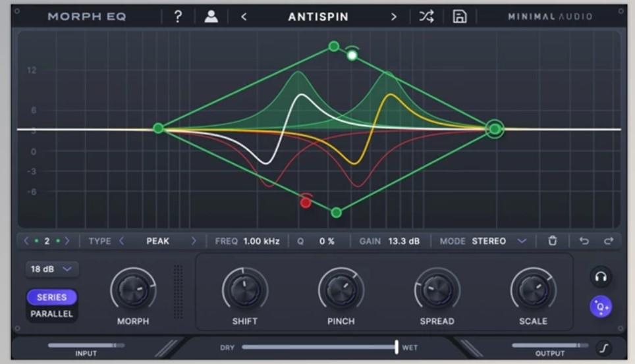Open the user account icon

pyautogui.click(x=211, y=17)
